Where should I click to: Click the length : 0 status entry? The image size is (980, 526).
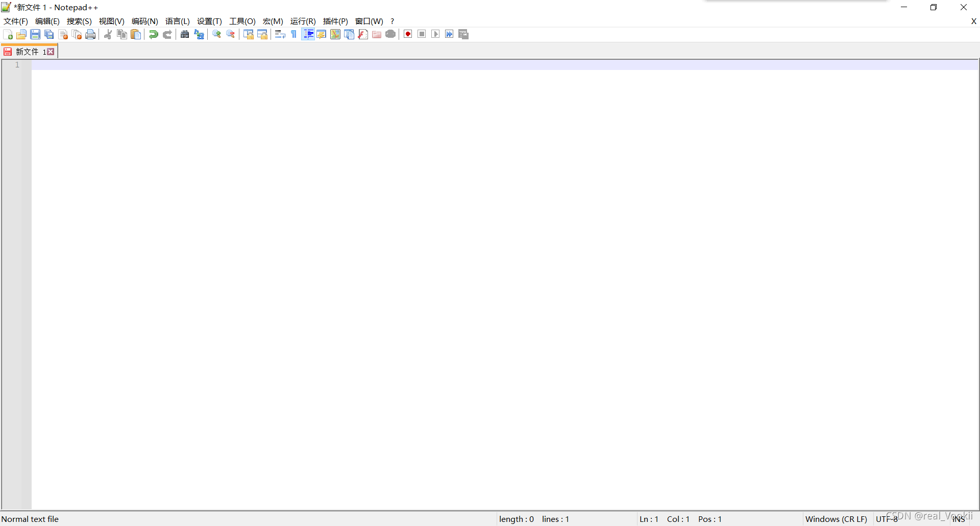click(517, 519)
